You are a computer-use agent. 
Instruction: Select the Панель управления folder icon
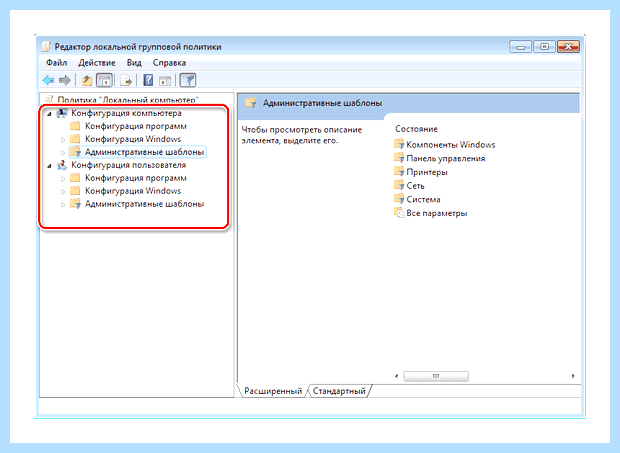(x=399, y=158)
